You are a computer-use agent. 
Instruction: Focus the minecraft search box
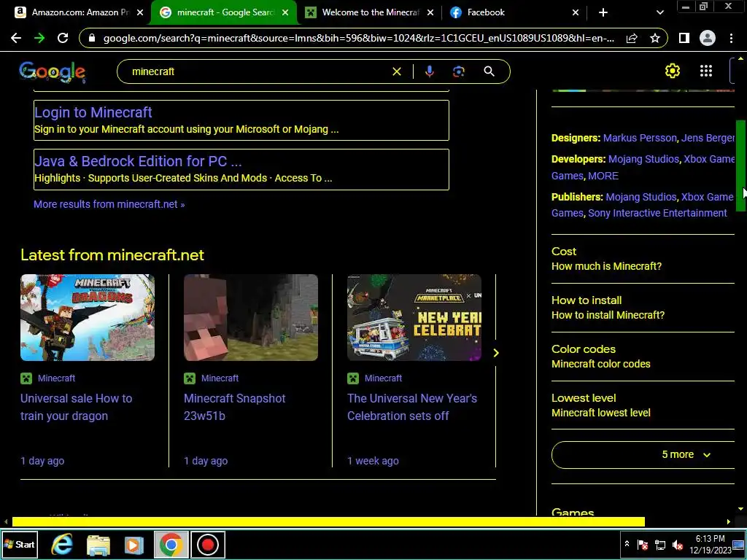[258, 71]
